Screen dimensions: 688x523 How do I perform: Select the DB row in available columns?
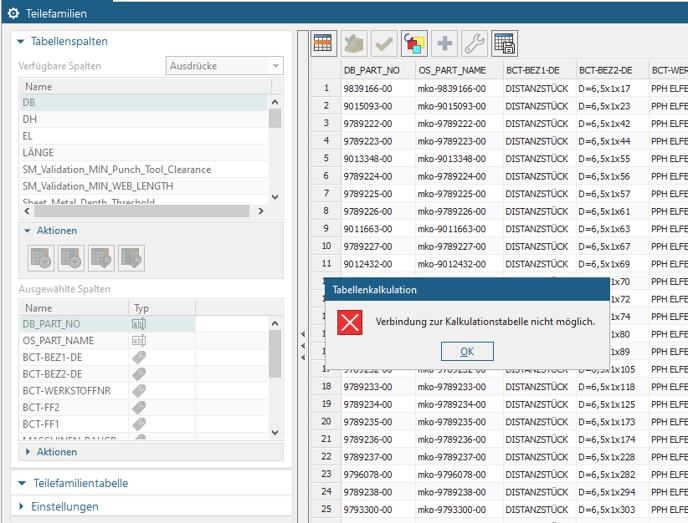click(x=144, y=103)
